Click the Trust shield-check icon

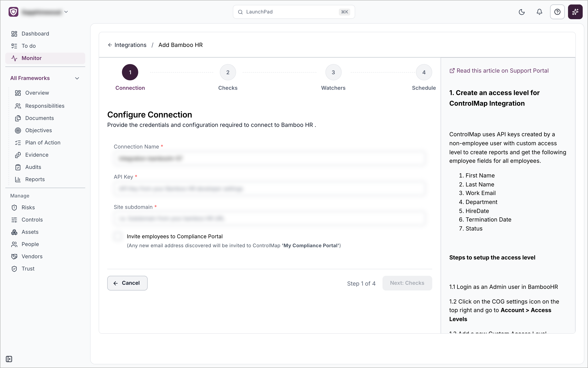point(14,269)
